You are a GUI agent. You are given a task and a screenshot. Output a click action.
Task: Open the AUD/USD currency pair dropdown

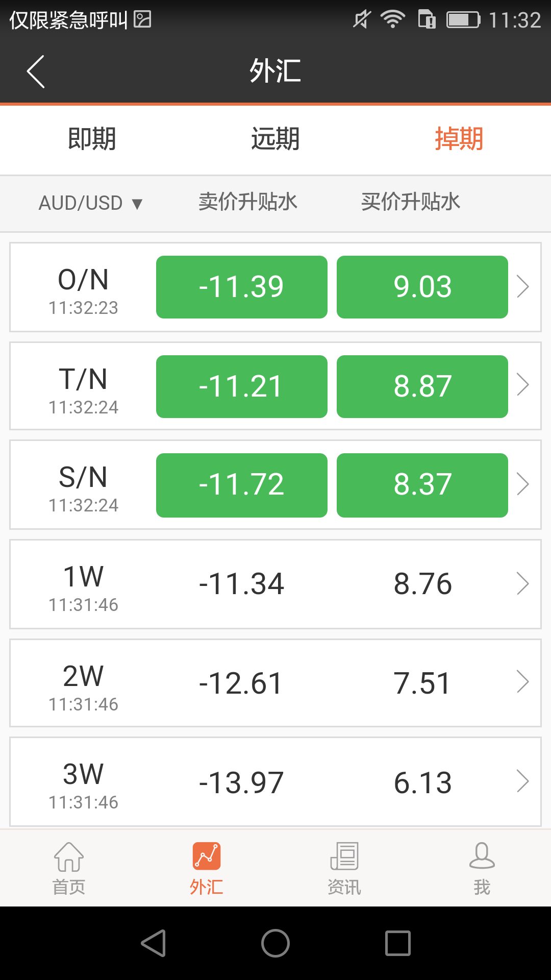click(x=91, y=203)
